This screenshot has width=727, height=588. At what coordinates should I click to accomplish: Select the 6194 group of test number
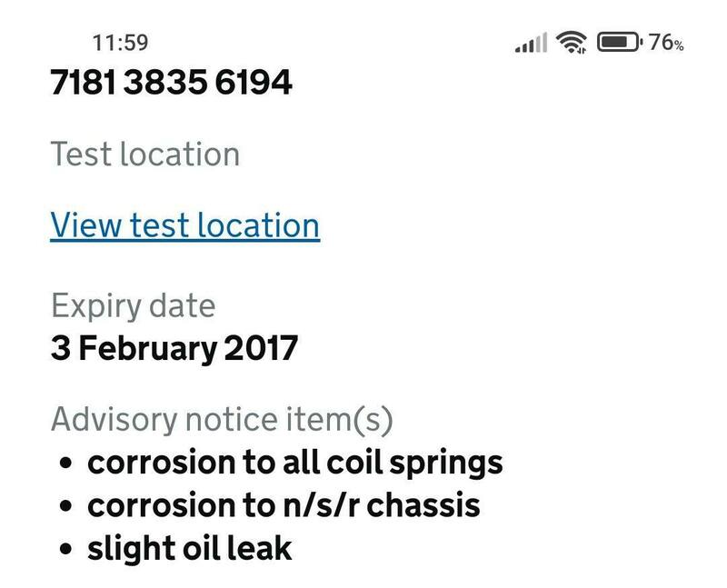pyautogui.click(x=254, y=83)
